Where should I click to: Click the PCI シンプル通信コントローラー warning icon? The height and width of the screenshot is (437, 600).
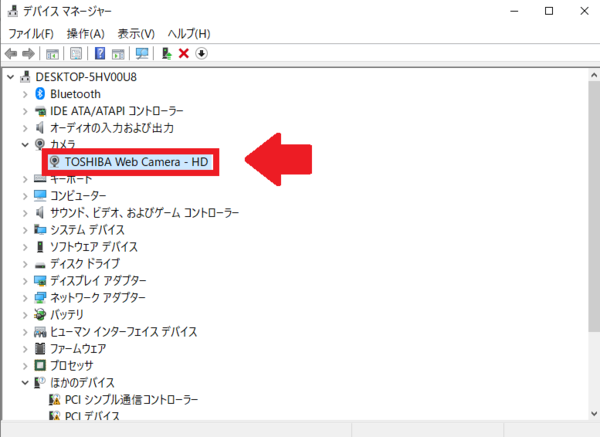tap(55, 399)
